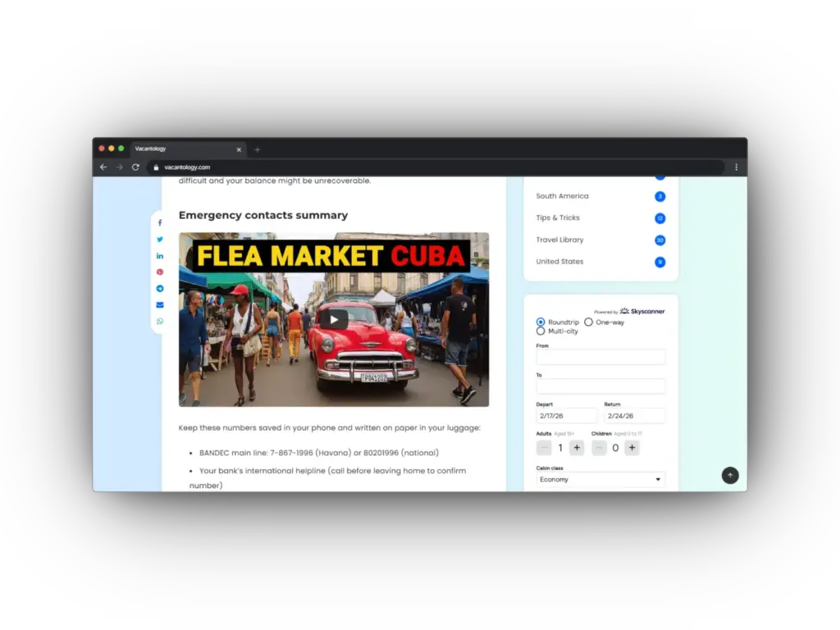This screenshot has height=630, width=840.
Task: Open the Depart date picker
Action: [566, 416]
